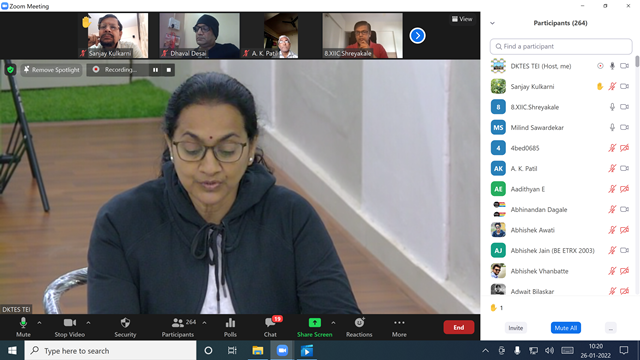Pause the recording
The width and height of the screenshot is (640, 360).
point(156,70)
